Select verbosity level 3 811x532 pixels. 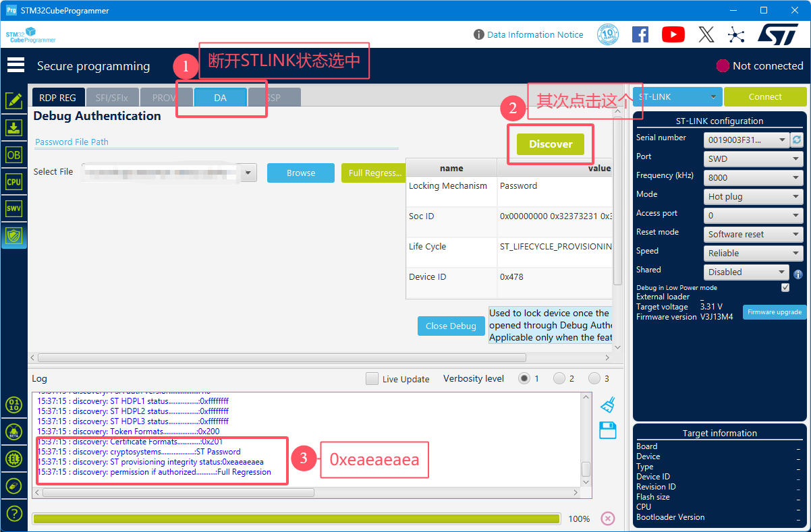click(x=594, y=378)
